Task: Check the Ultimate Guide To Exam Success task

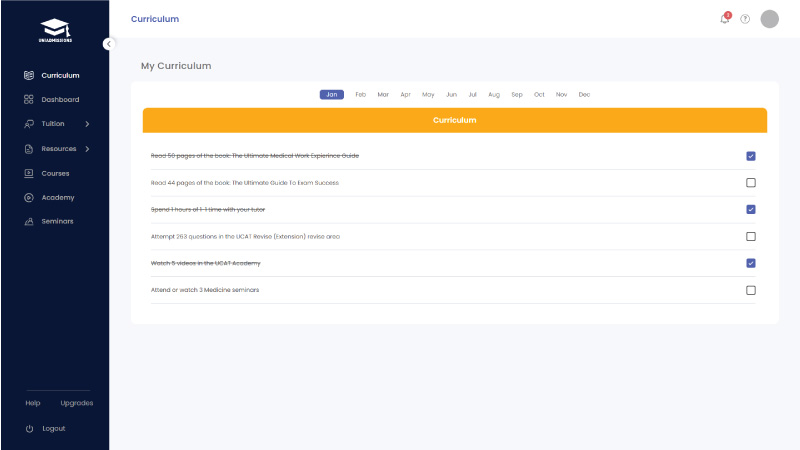Action: tap(751, 183)
